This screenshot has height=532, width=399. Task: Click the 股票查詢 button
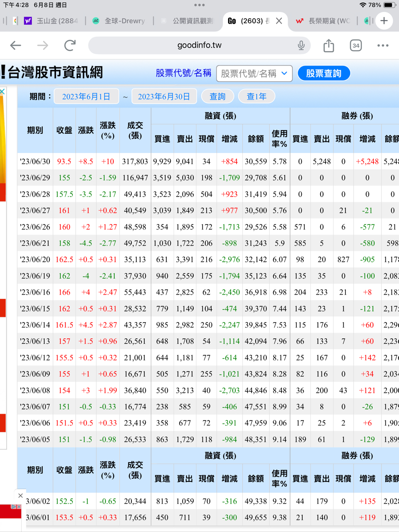[324, 74]
